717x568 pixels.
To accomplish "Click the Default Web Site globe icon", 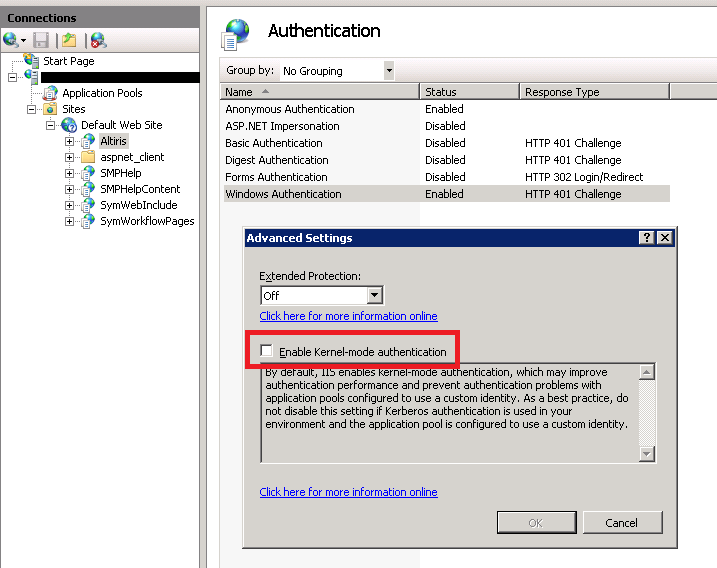I will tap(69, 125).
